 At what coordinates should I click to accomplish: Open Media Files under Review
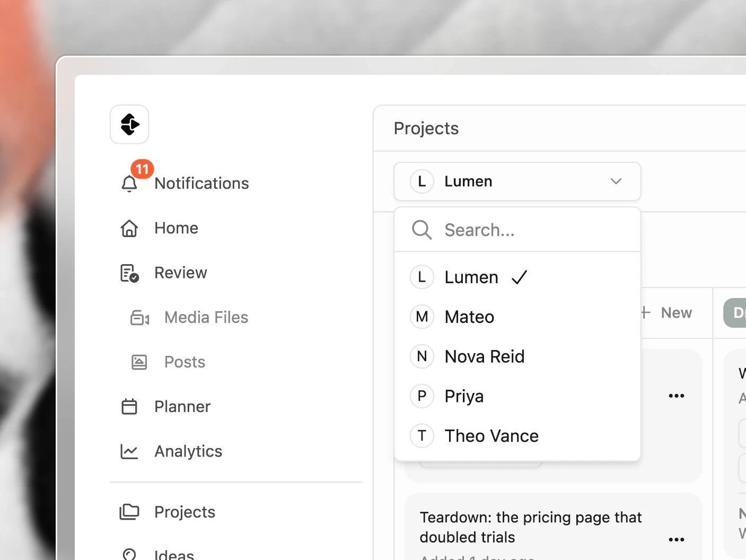pos(206,318)
